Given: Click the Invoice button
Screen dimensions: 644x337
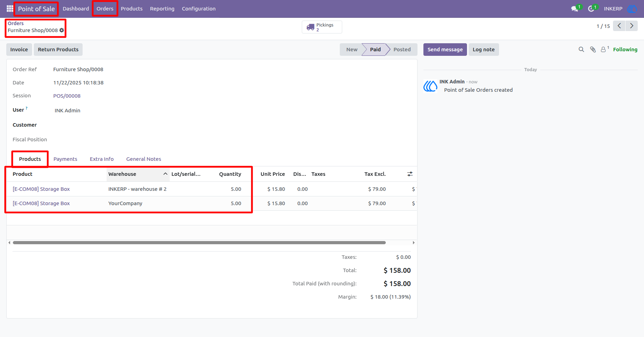Looking at the screenshot, I should (x=19, y=50).
